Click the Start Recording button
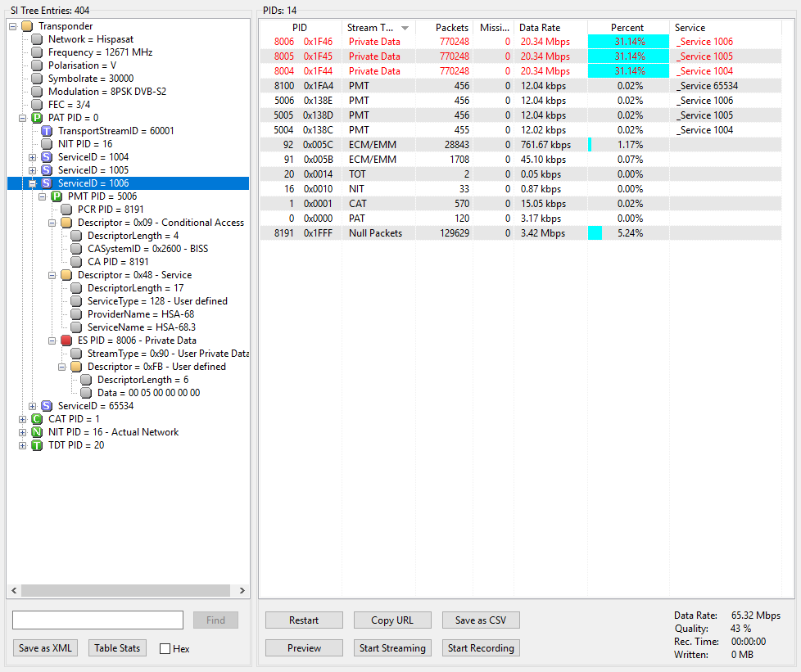The width and height of the screenshot is (801, 672). [x=481, y=647]
